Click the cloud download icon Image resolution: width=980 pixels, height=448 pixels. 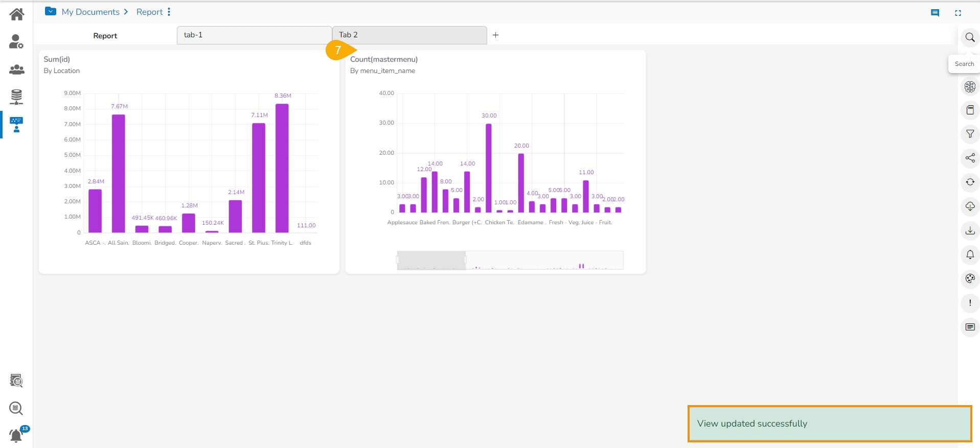tap(970, 206)
